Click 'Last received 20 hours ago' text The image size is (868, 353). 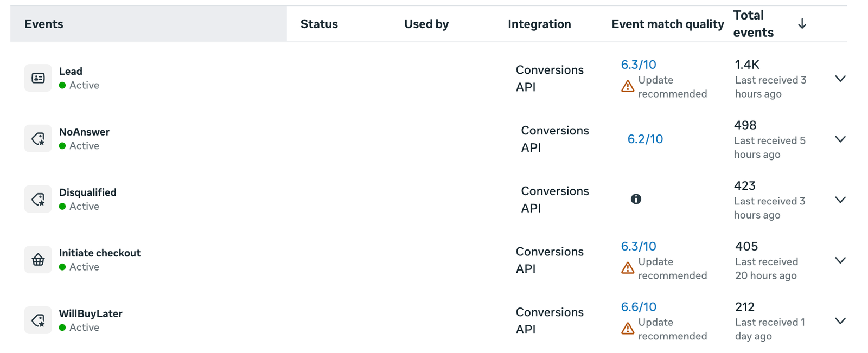767,268
